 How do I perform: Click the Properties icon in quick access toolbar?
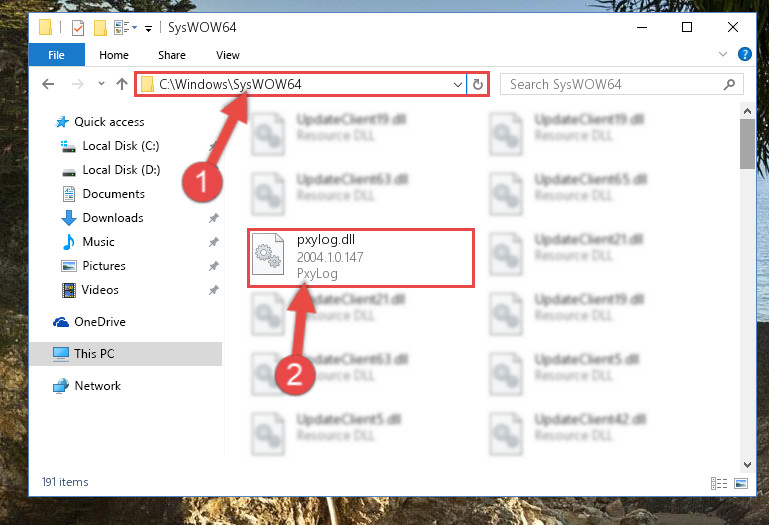point(78,27)
